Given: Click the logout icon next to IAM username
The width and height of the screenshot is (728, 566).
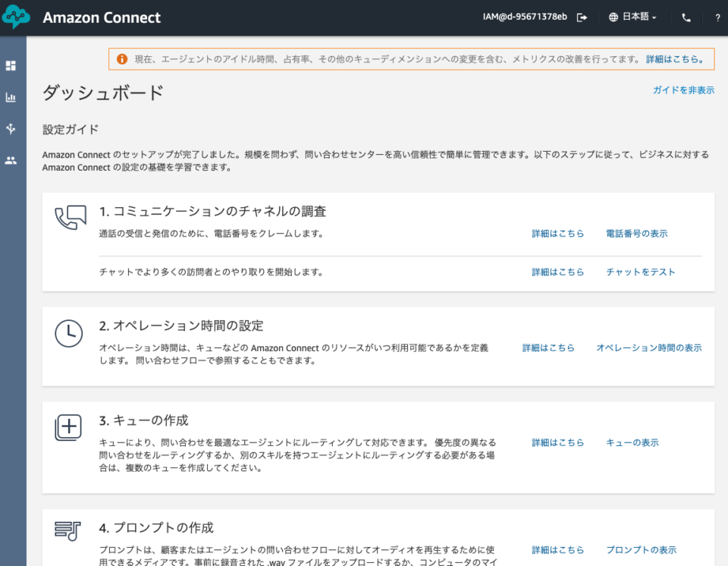Looking at the screenshot, I should 582,17.
